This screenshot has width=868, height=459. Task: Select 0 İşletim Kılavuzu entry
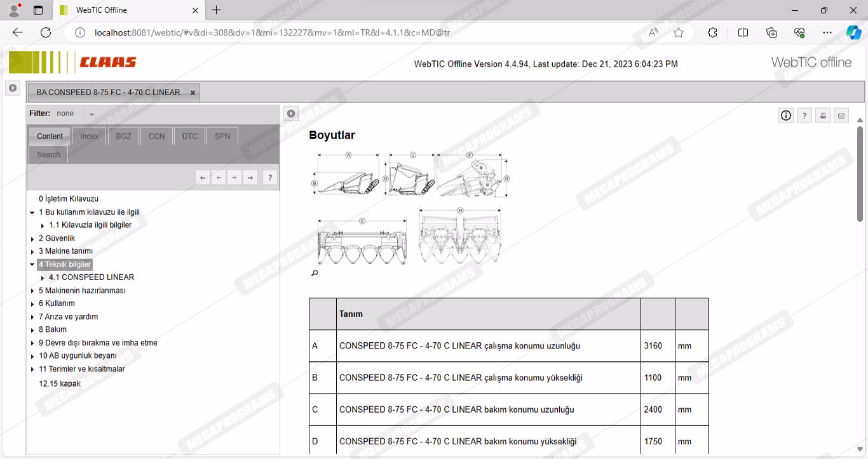point(69,199)
